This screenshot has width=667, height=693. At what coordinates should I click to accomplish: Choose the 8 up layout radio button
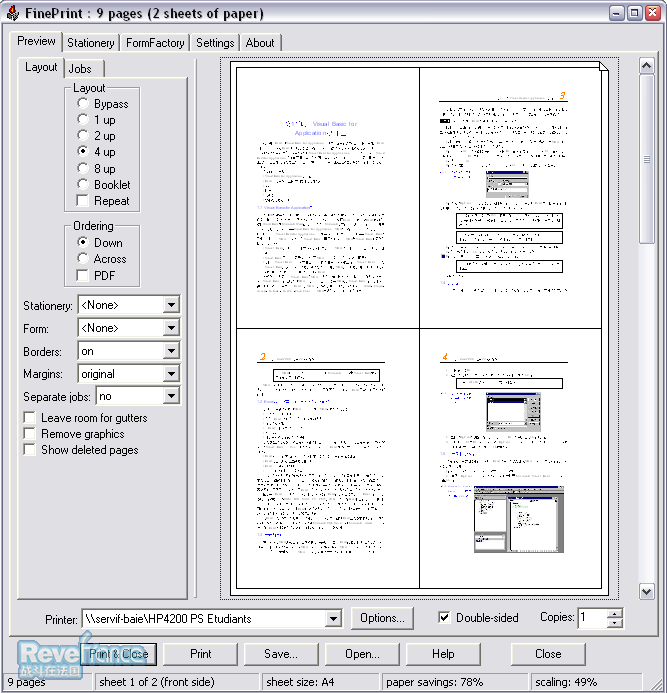tap(83, 168)
